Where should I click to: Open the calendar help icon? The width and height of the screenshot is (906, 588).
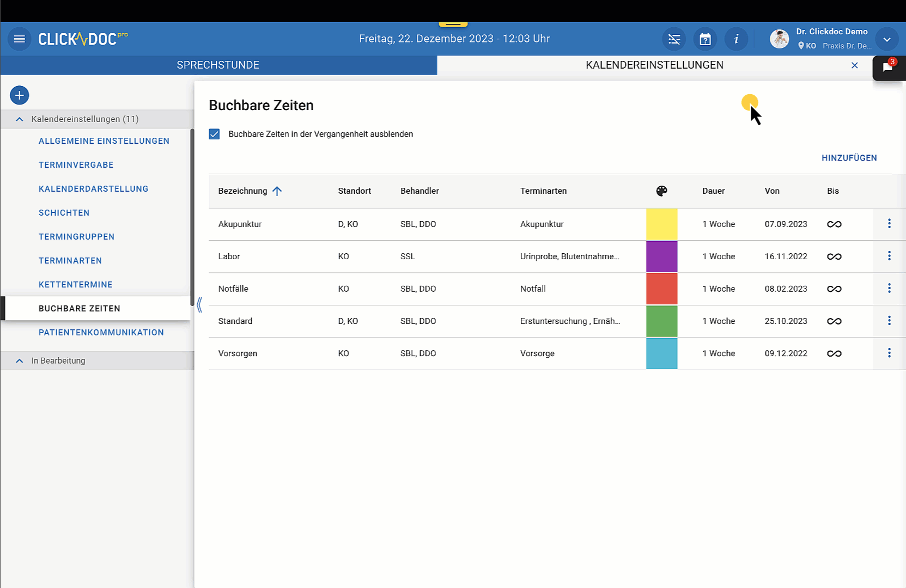coord(705,39)
